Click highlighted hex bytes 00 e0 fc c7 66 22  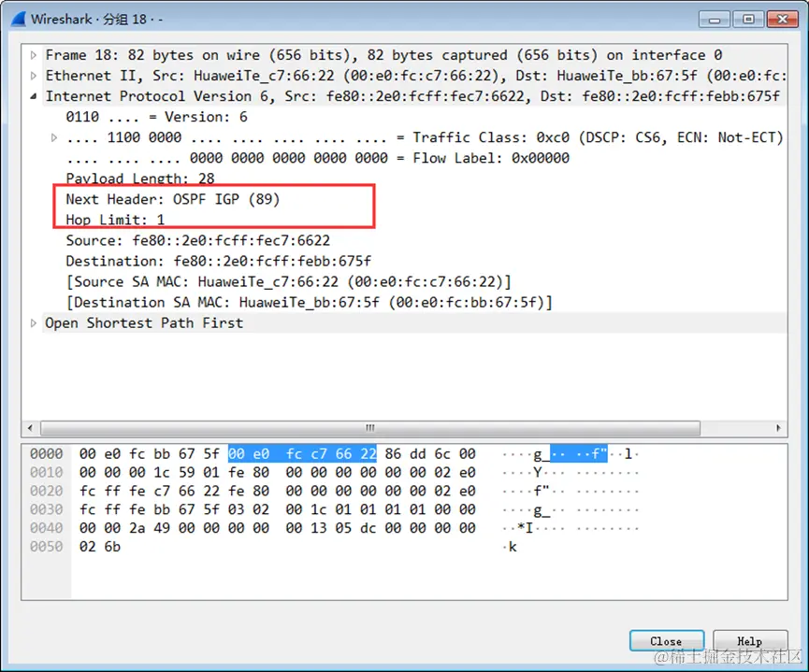coord(302,454)
